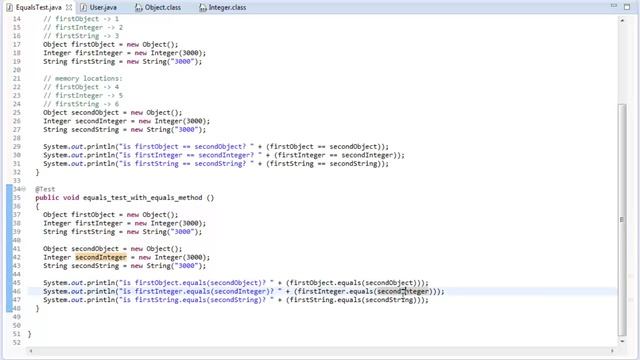Collapse the fold marker at line 34
The height and width of the screenshot is (360, 640).
coord(24,189)
